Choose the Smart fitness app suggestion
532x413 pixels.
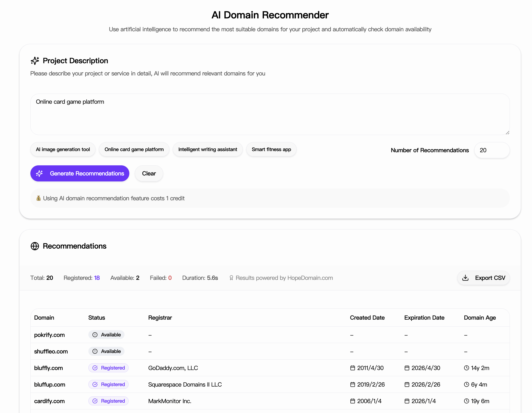271,149
